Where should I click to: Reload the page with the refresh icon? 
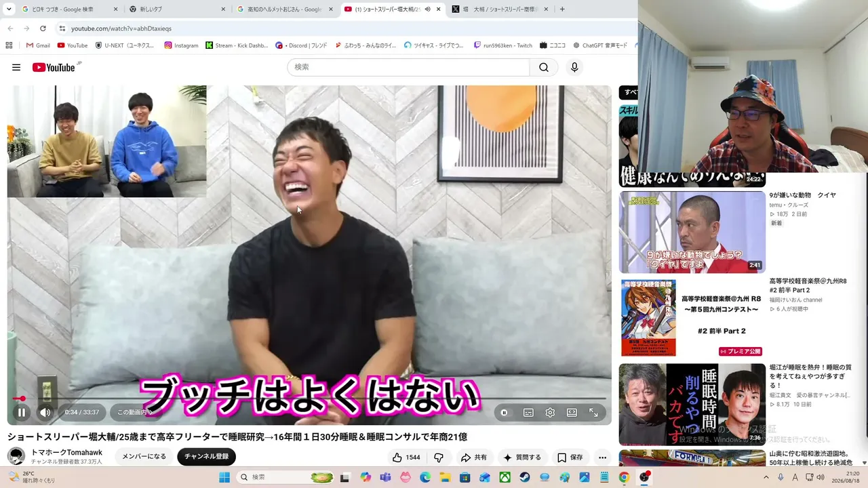coord(43,28)
